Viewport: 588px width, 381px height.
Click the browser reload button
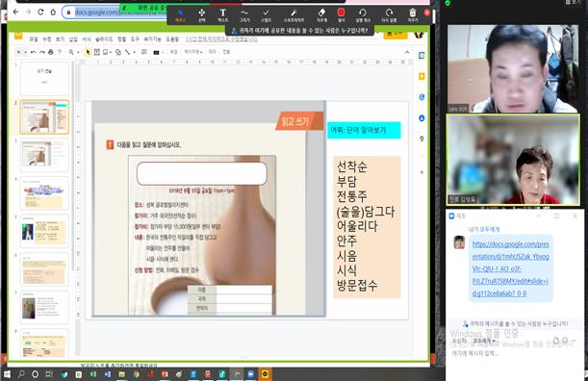tap(40, 12)
